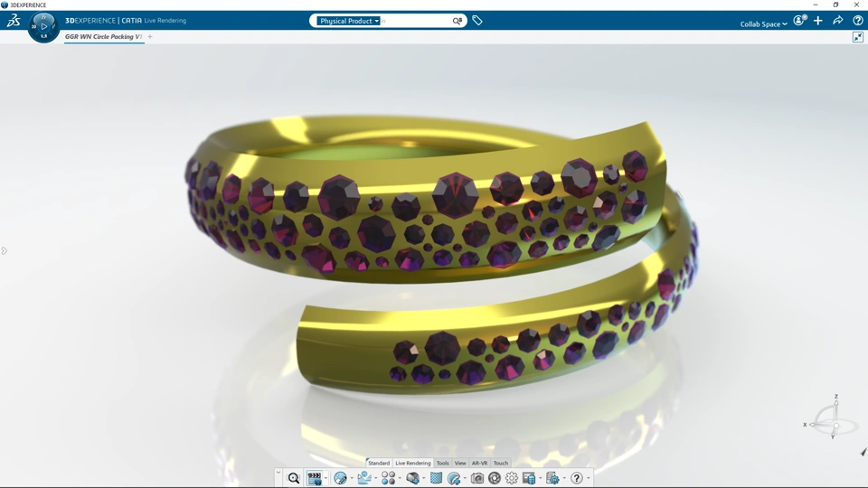Click the magnifier search tool in action bar
Viewport: 868px width, 488px height.
pyautogui.click(x=293, y=478)
